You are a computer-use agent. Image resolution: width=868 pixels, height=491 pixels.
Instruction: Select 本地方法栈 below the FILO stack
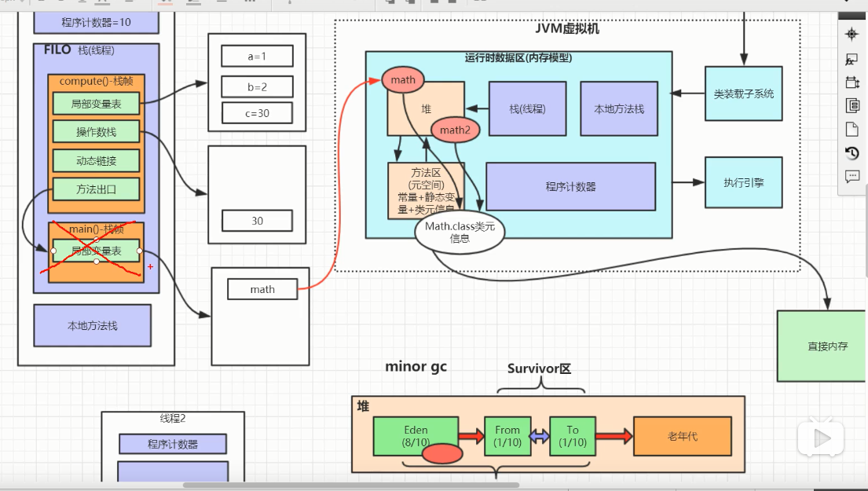[93, 326]
